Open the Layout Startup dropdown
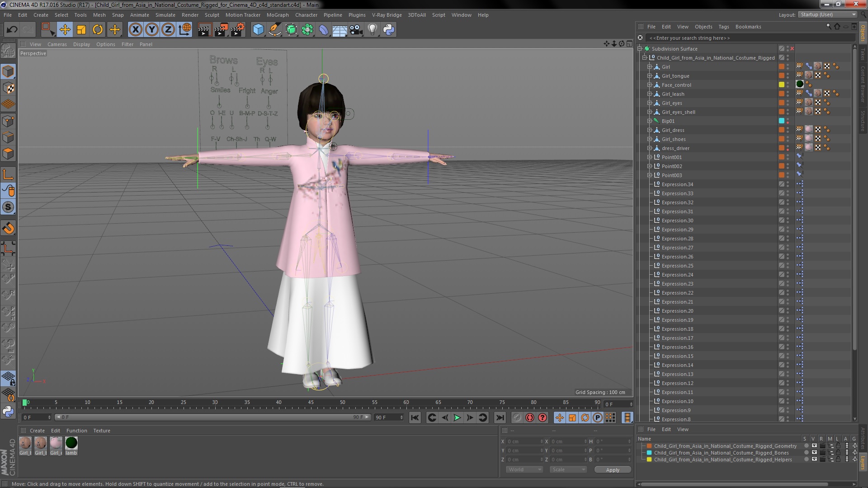Screen dimensions: 868x488 (x=827, y=14)
